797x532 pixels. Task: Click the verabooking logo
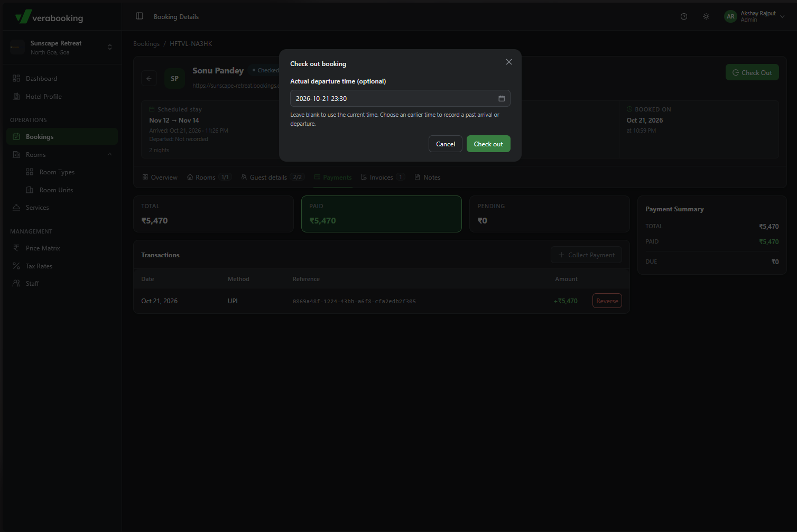coord(49,17)
